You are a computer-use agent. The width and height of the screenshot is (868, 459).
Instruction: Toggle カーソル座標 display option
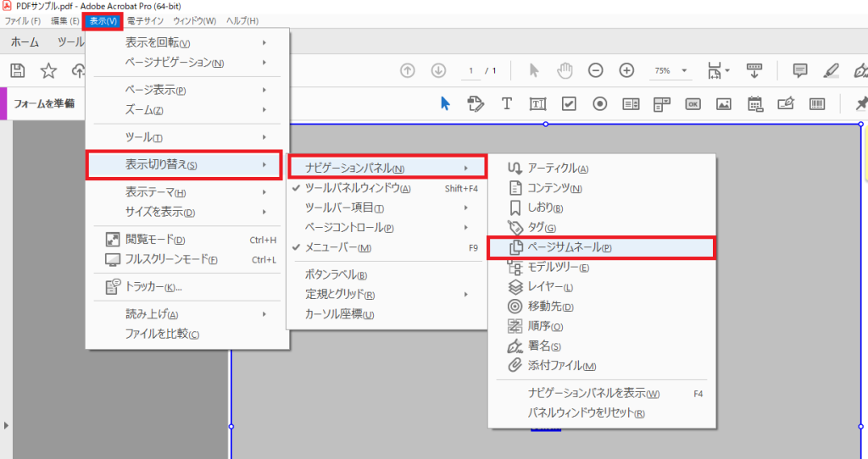pyautogui.click(x=387, y=315)
